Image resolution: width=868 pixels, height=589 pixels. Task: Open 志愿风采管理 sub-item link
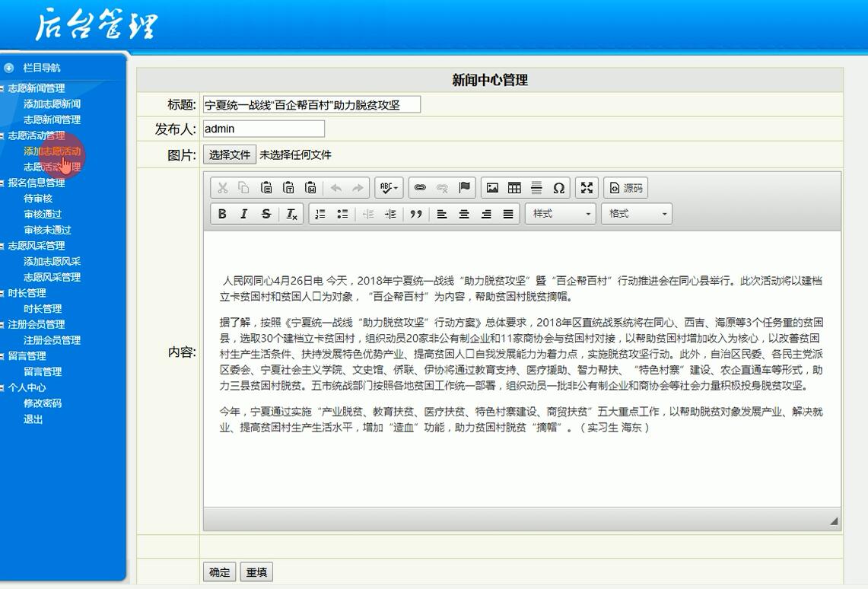[x=52, y=277]
